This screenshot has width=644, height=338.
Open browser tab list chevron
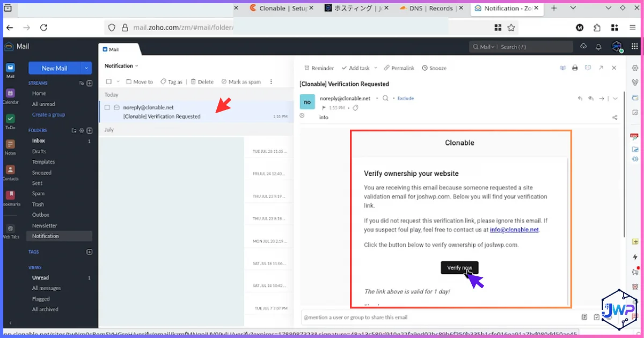pos(573,8)
